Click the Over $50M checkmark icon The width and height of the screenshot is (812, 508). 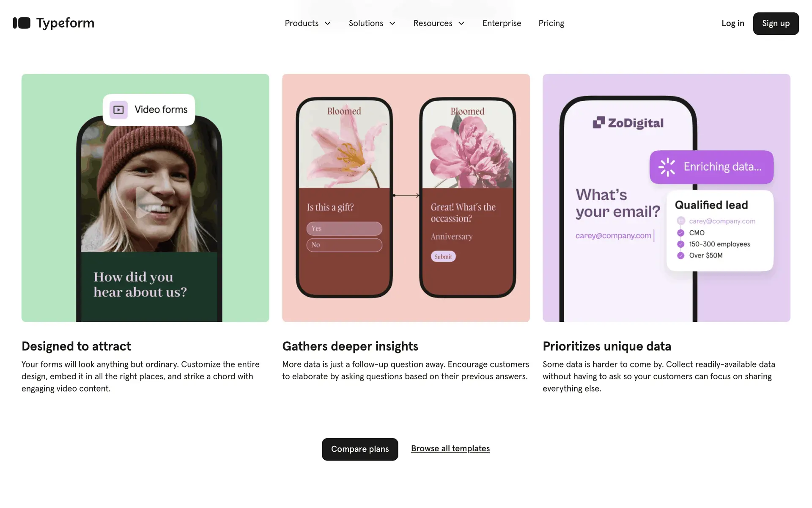click(680, 256)
